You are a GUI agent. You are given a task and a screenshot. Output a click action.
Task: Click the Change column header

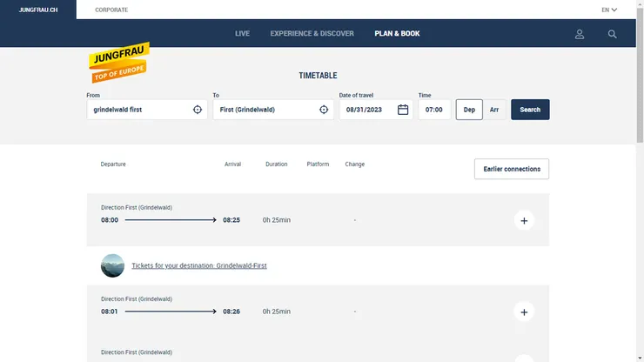(x=355, y=164)
